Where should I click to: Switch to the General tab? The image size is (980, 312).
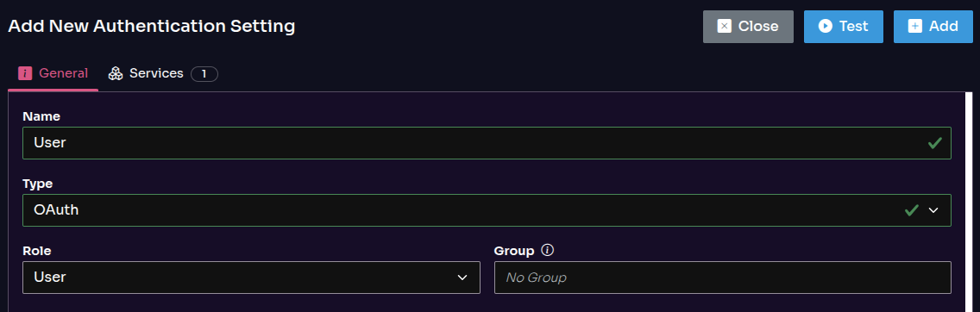(x=53, y=73)
